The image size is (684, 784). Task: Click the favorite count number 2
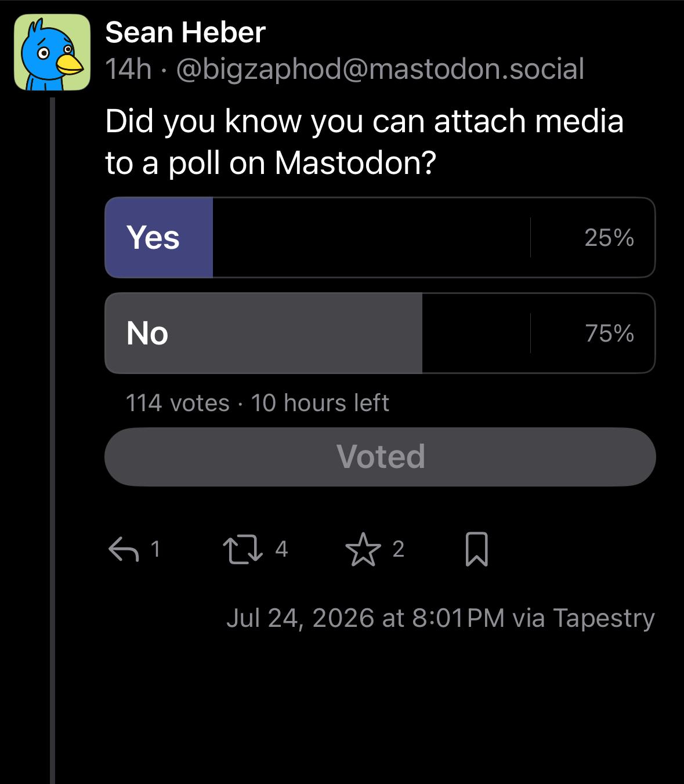[398, 549]
